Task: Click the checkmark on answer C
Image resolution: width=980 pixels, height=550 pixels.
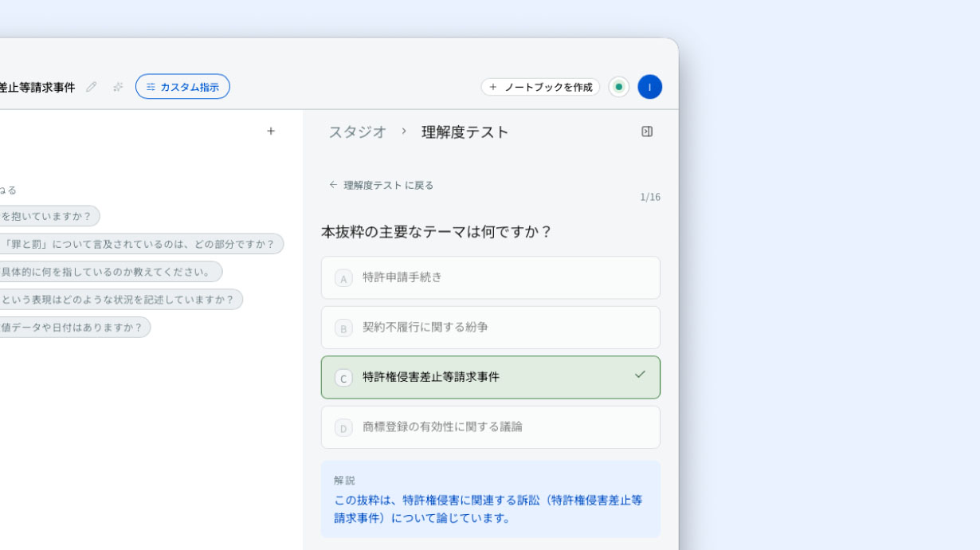Action: pos(640,375)
